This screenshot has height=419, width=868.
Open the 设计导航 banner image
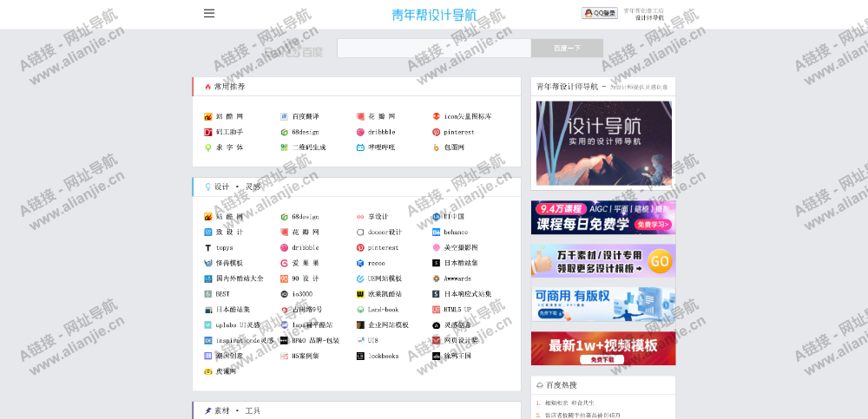point(604,143)
